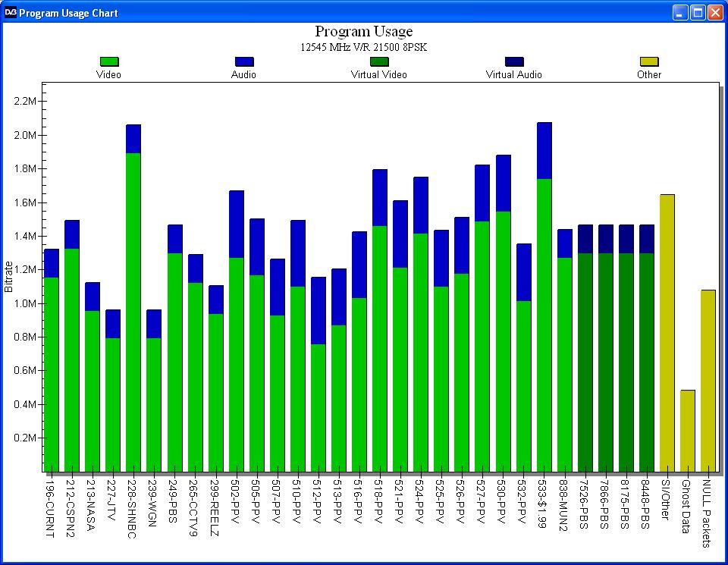728x565 pixels.
Task: Click the Virtual Audio legend swatch
Action: [514, 61]
